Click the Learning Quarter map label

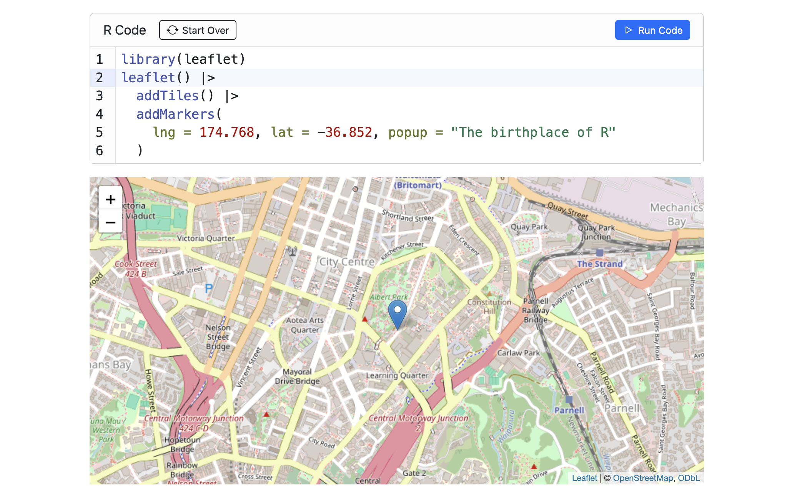[397, 375]
